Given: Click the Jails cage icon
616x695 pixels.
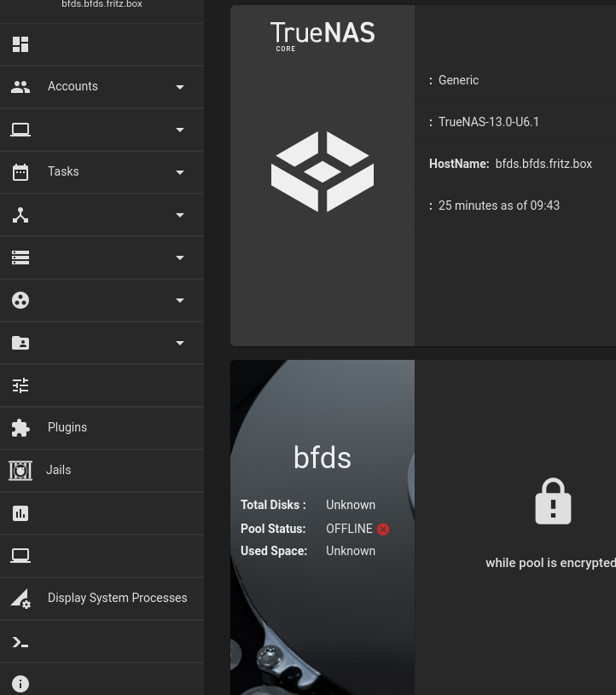Looking at the screenshot, I should point(20,470).
